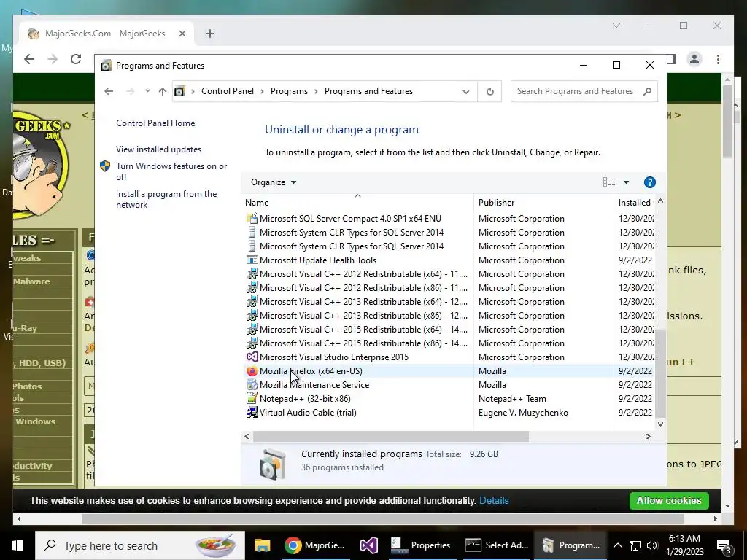Image resolution: width=747 pixels, height=560 pixels.
Task: Click Chrome back navigation arrow
Action: (29, 59)
